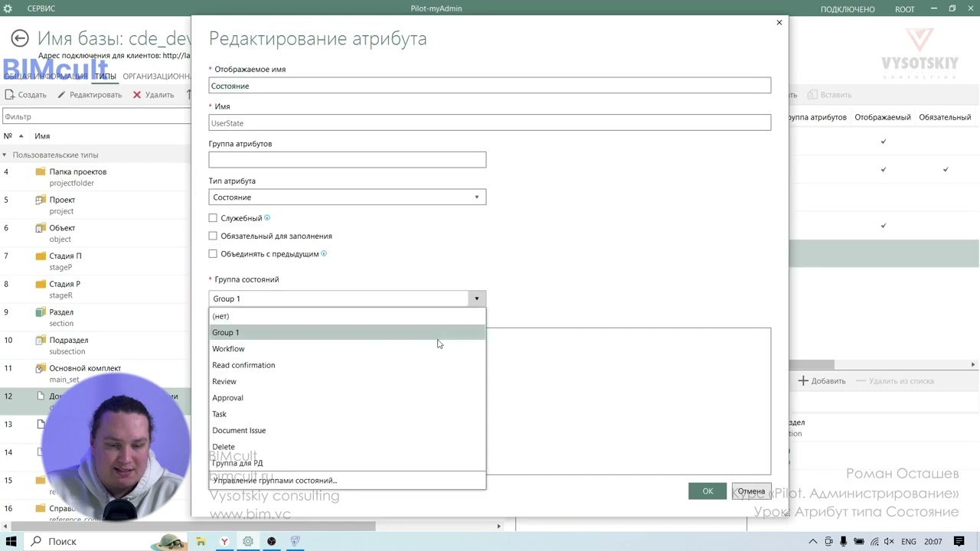The height and width of the screenshot is (551, 980).
Task: Open Windows Start menu
Action: pyautogui.click(x=11, y=541)
